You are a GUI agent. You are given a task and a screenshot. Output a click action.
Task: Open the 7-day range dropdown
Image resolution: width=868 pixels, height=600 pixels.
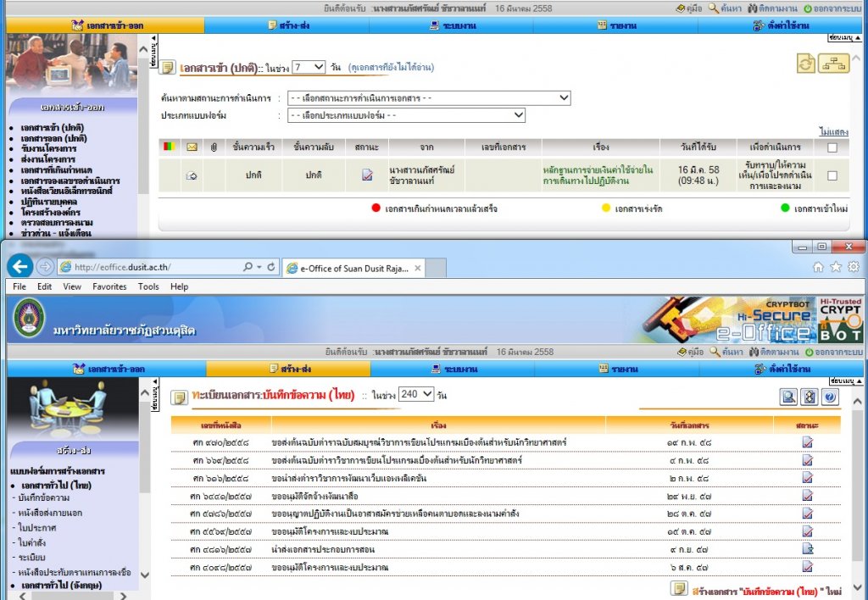[x=309, y=67]
